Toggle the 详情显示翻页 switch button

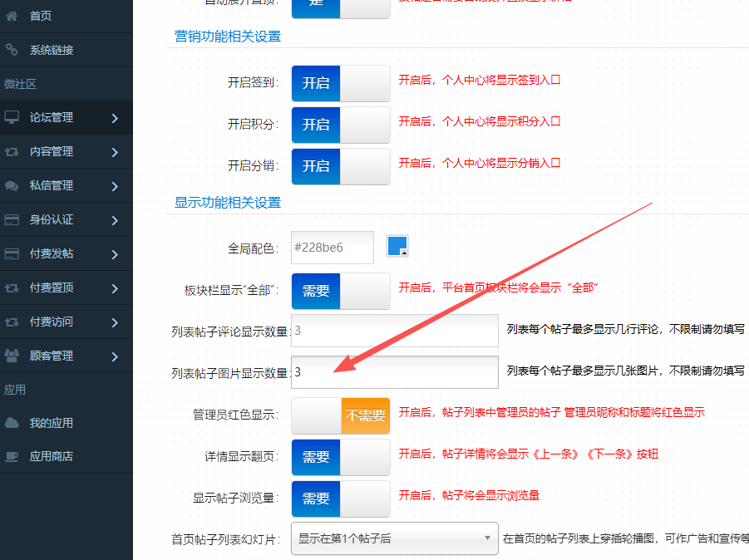point(340,457)
